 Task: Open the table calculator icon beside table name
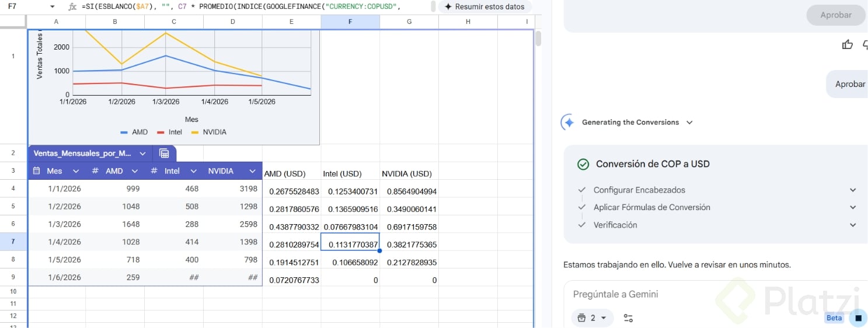[164, 153]
